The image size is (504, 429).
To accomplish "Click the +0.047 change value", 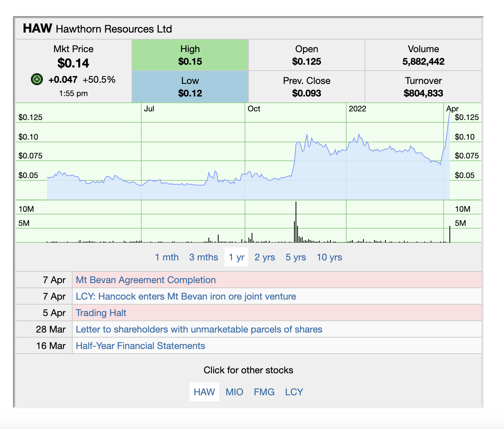I will 63,80.
